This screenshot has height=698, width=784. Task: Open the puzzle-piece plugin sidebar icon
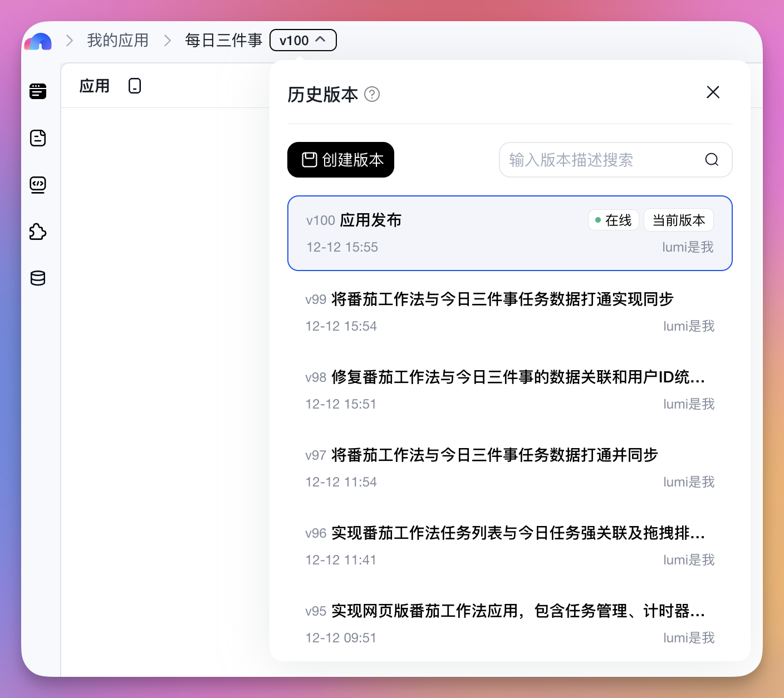[38, 232]
